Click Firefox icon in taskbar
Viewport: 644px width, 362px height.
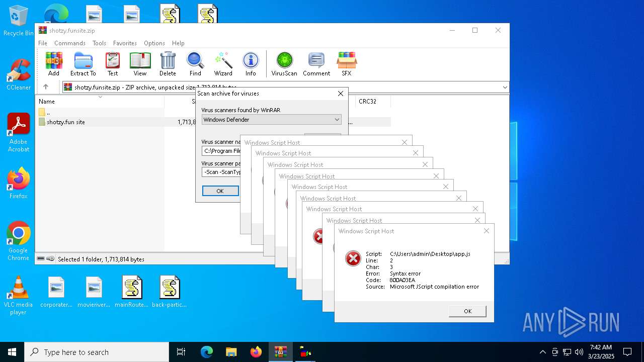click(x=256, y=352)
